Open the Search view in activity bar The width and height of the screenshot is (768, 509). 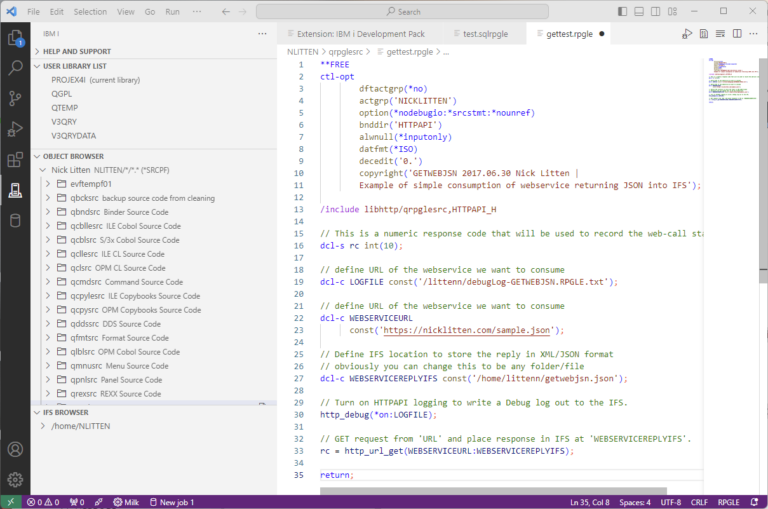(15, 68)
